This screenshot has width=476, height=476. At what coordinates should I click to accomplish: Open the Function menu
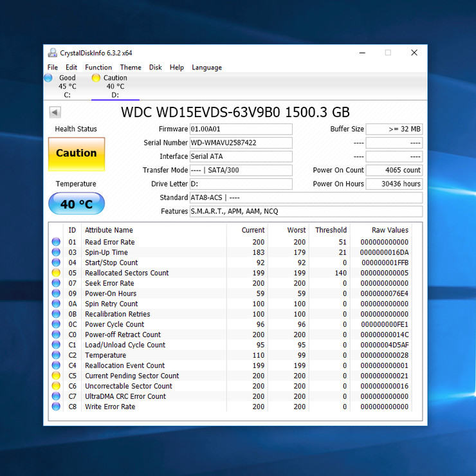pos(98,68)
